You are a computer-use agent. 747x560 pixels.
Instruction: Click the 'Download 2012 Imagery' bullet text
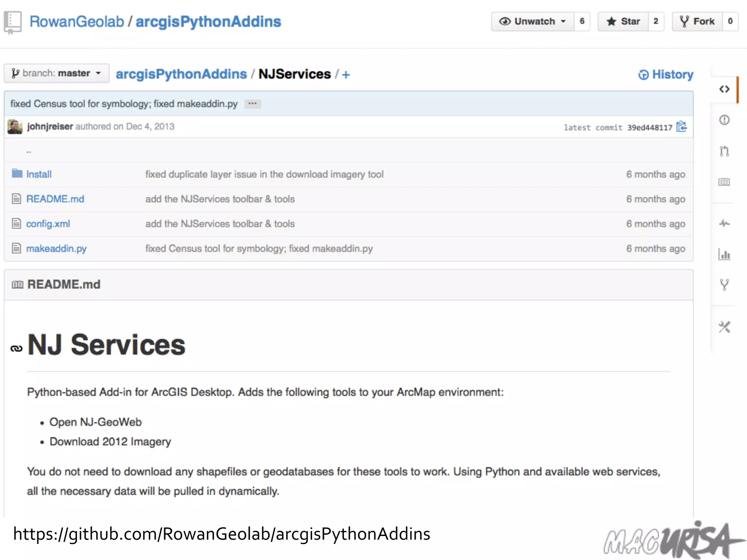pyautogui.click(x=110, y=442)
